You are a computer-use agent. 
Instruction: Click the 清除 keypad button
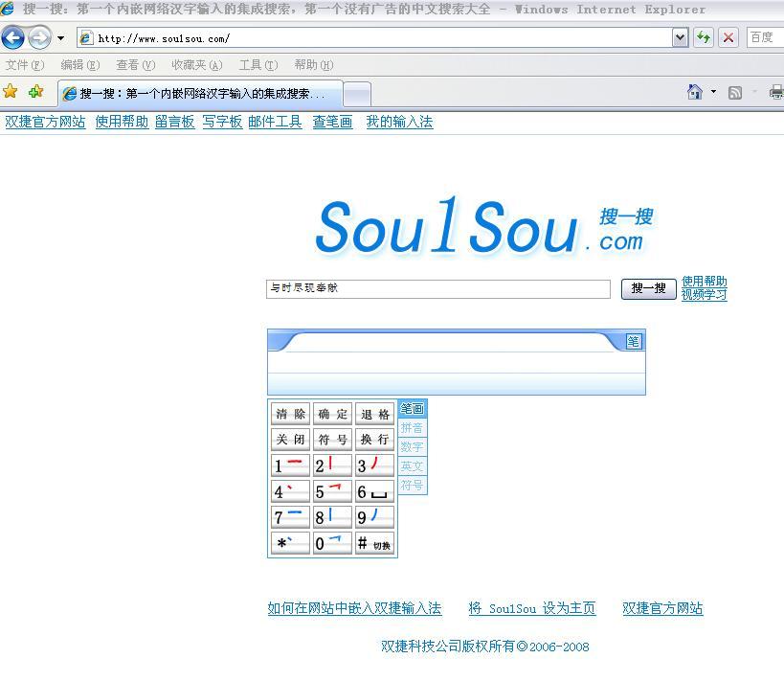(x=290, y=414)
